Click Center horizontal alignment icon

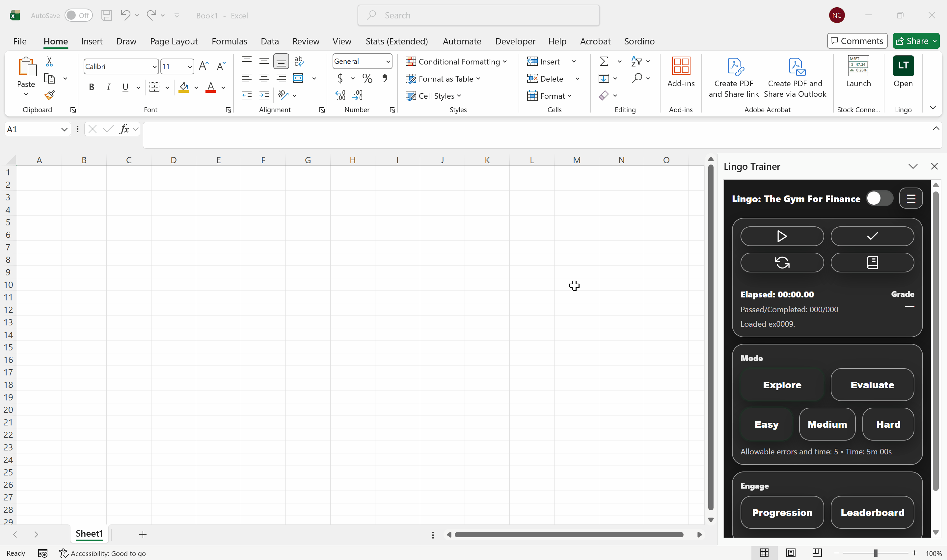[264, 78]
